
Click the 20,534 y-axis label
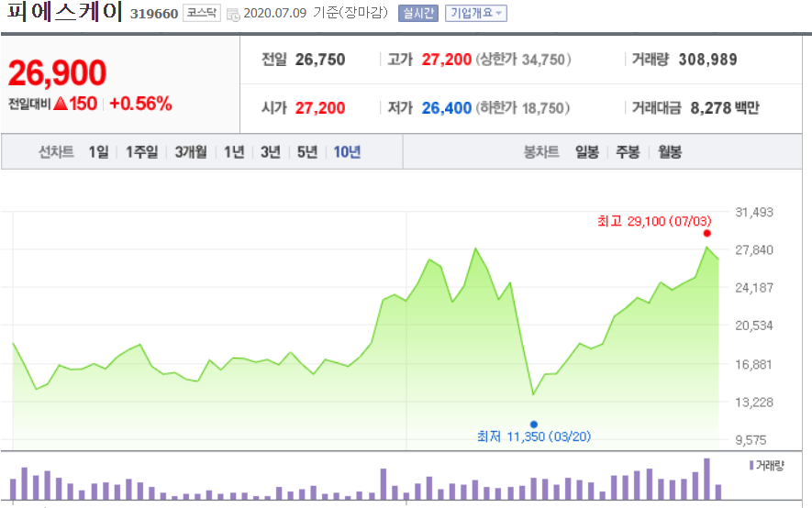[754, 326]
